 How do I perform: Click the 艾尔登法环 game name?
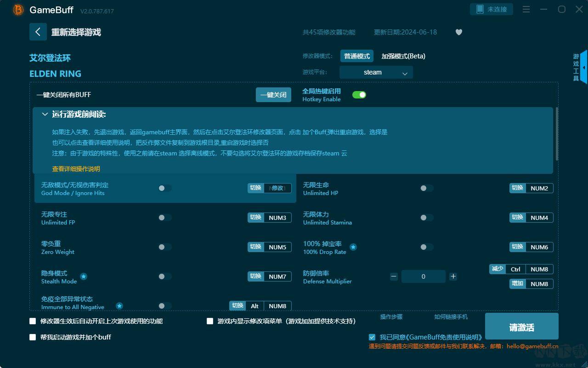(x=50, y=58)
